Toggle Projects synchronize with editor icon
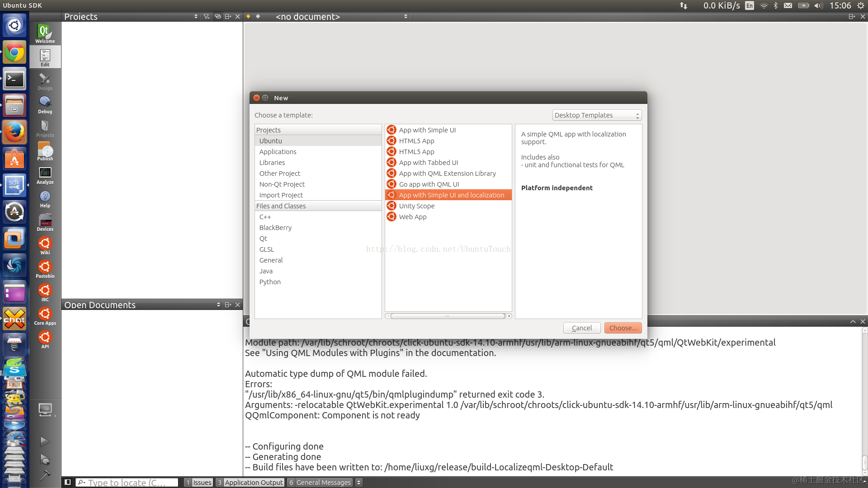Viewport: 868px width, 488px height. pyautogui.click(x=217, y=16)
